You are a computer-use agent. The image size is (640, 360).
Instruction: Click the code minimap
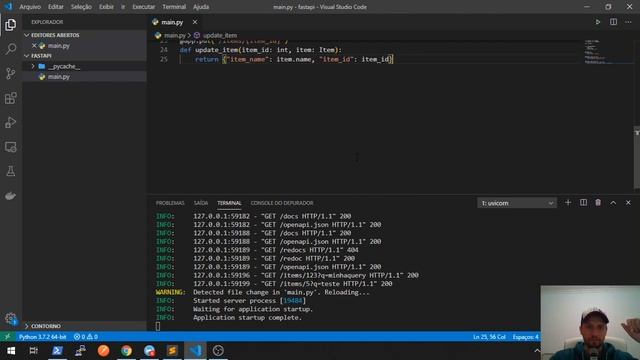pyautogui.click(x=597, y=52)
